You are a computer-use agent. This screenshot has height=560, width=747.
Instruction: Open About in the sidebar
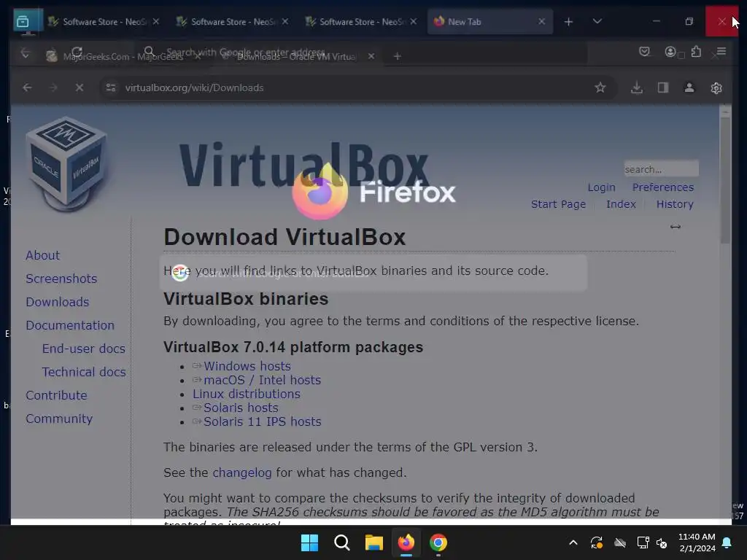pos(42,255)
